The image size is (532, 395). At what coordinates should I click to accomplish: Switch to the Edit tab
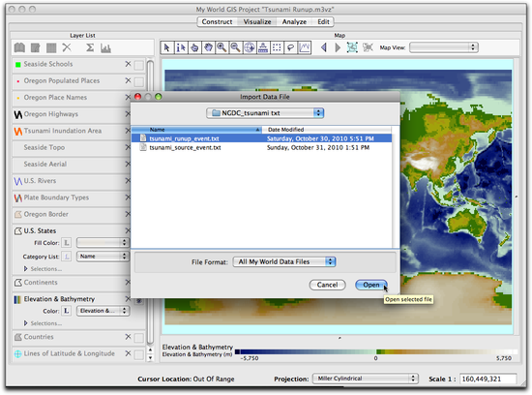click(323, 21)
